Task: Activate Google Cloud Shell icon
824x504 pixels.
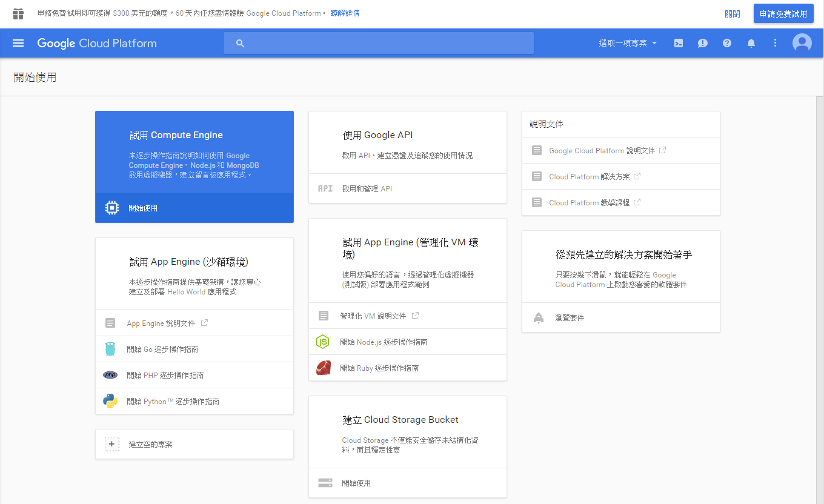Action: [x=679, y=43]
